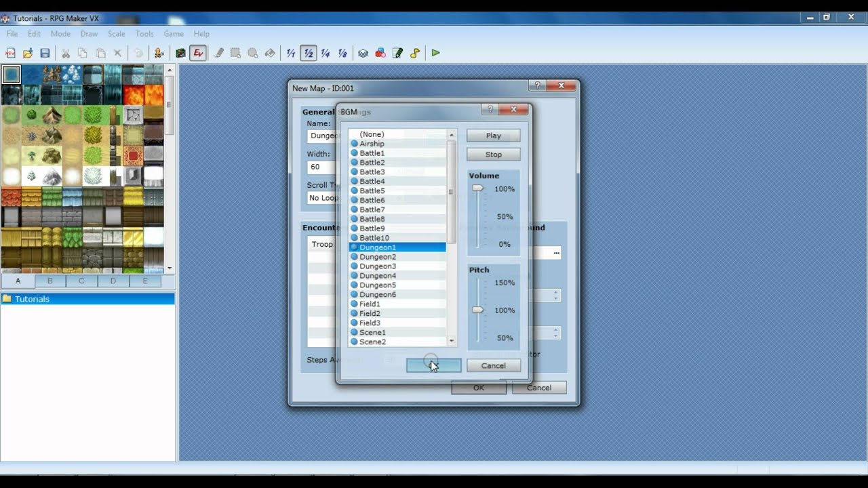Open BGM picker ellipsis button in New Map

coord(556,253)
